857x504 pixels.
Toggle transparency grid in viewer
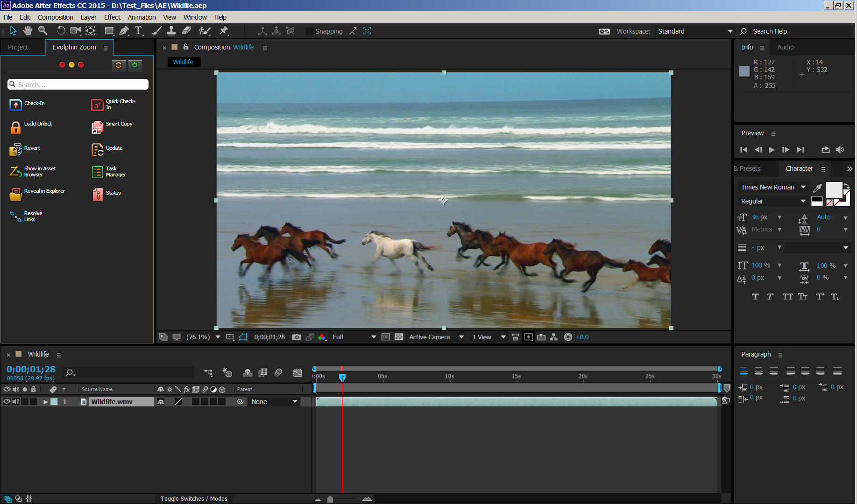(399, 337)
